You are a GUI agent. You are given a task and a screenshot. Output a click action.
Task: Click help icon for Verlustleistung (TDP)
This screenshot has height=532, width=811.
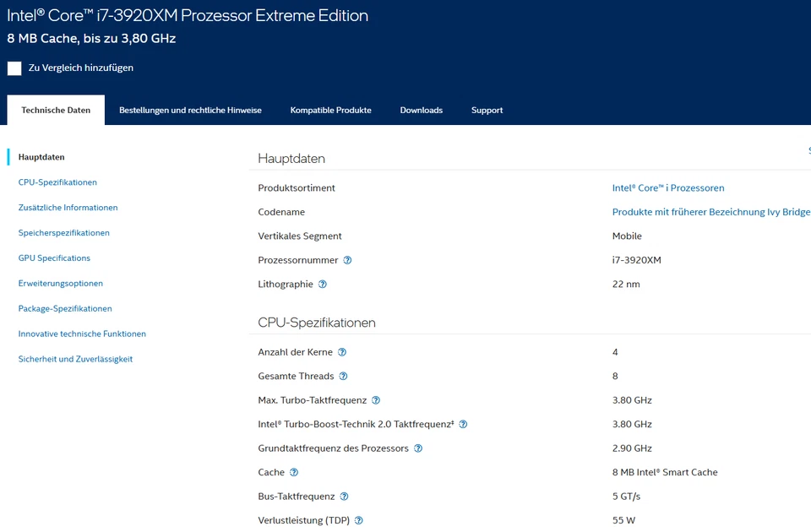tap(358, 521)
